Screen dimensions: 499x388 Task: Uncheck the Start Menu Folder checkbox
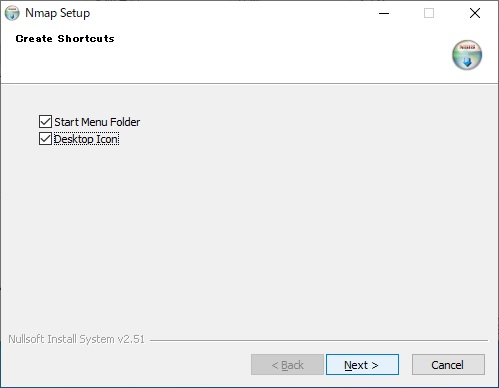[45, 122]
